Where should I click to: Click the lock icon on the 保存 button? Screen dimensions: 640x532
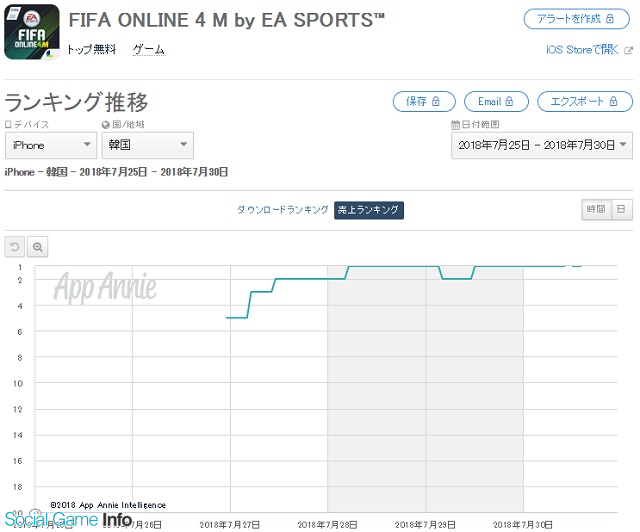coord(437,102)
